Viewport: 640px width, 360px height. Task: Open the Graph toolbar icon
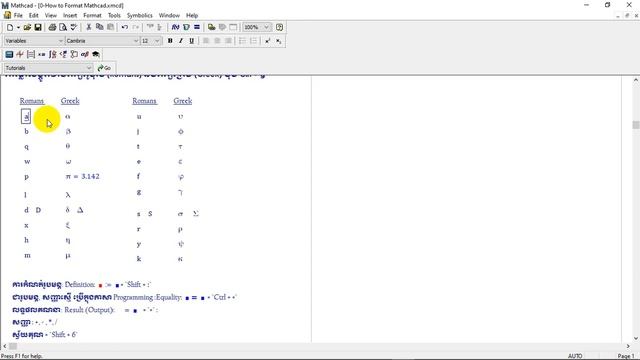[x=20, y=54]
